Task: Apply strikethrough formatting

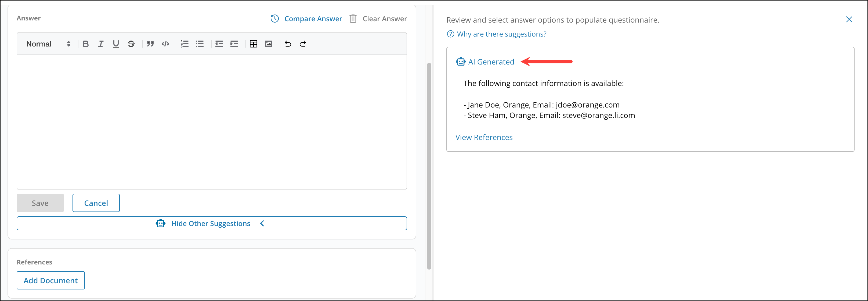Action: (131, 44)
